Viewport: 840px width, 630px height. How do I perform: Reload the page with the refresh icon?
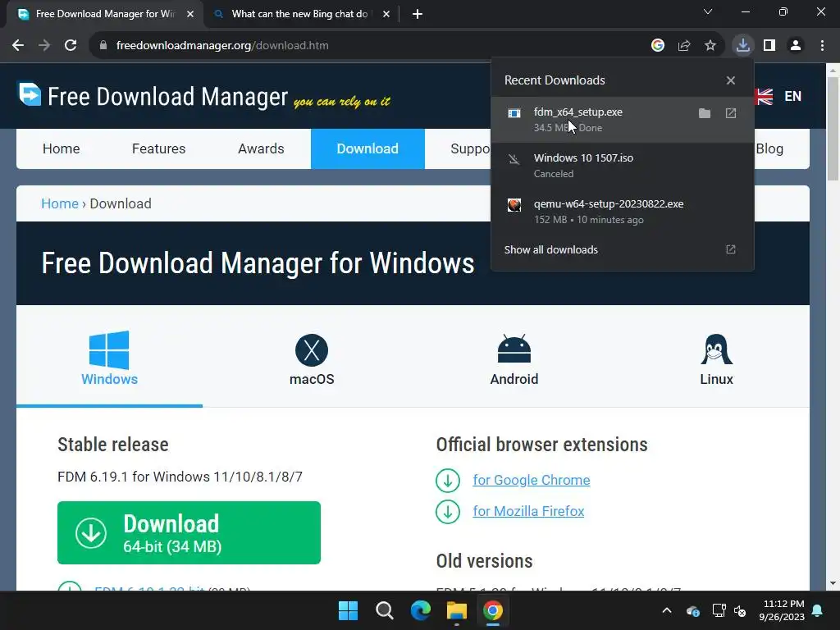(x=71, y=46)
